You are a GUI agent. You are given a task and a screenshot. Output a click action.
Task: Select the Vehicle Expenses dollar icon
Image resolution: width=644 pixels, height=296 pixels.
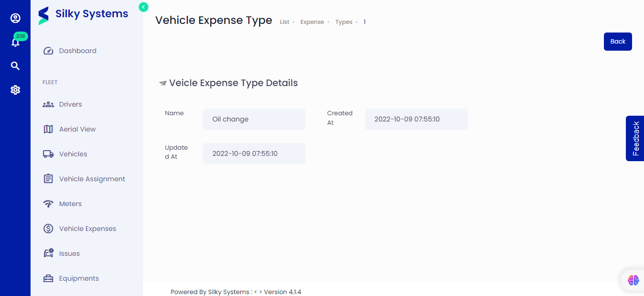pos(48,228)
